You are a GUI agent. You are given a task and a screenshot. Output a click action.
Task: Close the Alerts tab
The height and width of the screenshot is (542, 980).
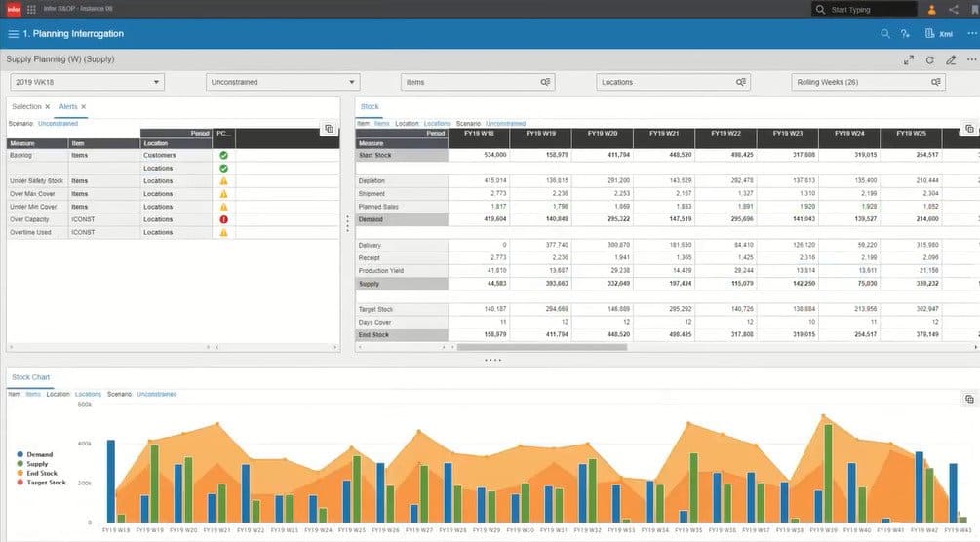(83, 107)
